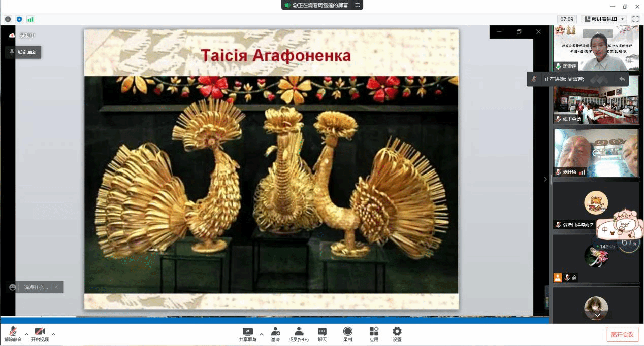This screenshot has height=346, width=644.
Task: Click the Invite (邀请) icon
Action: (x=275, y=333)
